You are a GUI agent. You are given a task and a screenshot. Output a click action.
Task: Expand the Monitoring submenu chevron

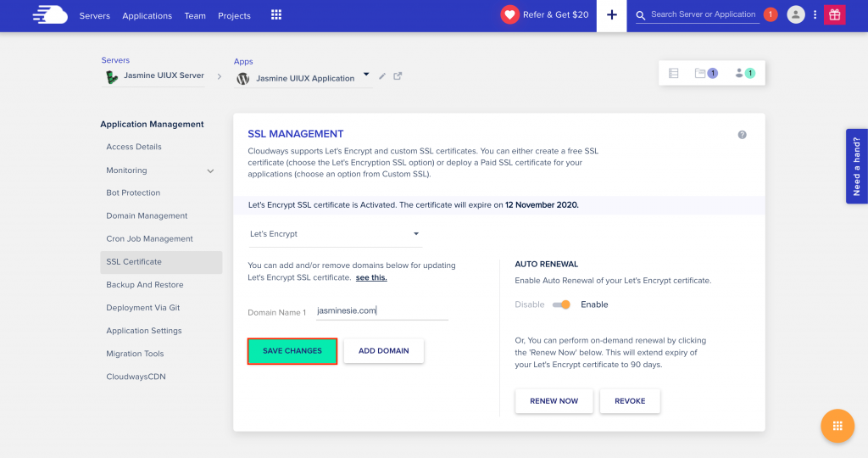pyautogui.click(x=210, y=171)
